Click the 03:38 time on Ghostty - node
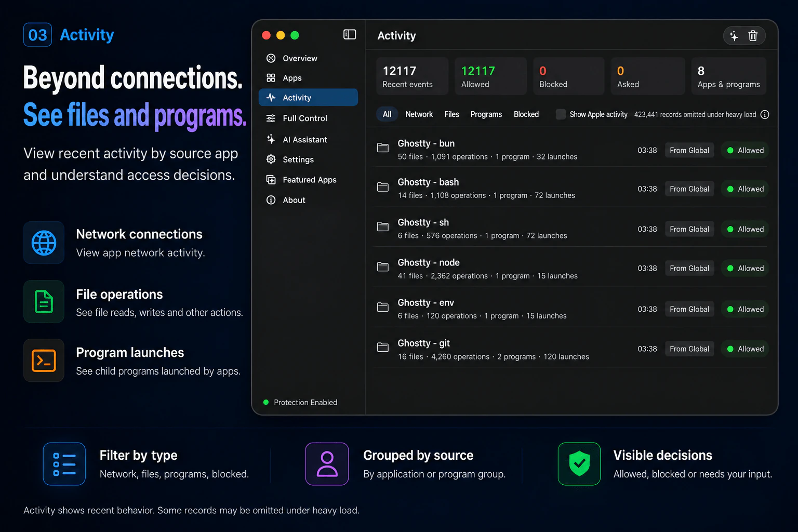798x532 pixels. click(x=647, y=268)
